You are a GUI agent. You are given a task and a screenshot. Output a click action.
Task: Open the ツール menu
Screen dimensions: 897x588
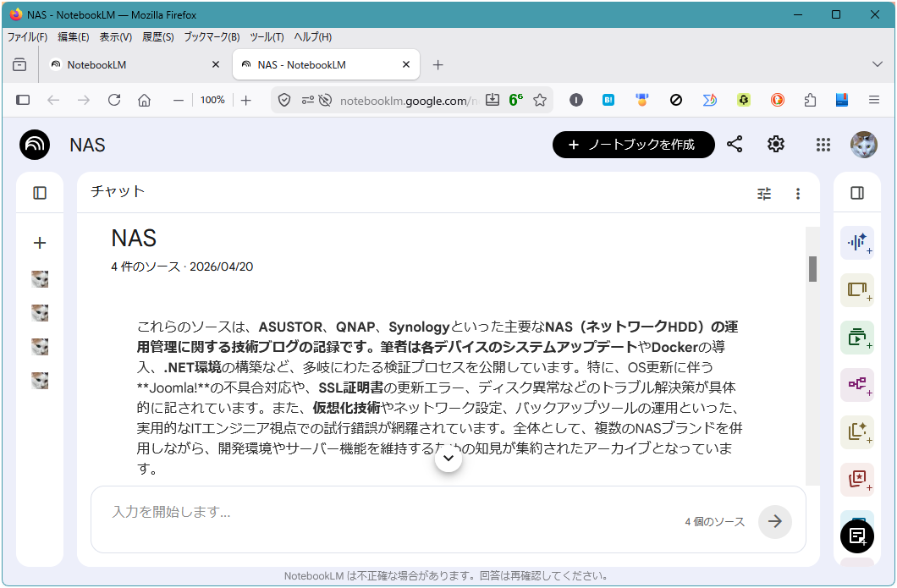click(267, 37)
